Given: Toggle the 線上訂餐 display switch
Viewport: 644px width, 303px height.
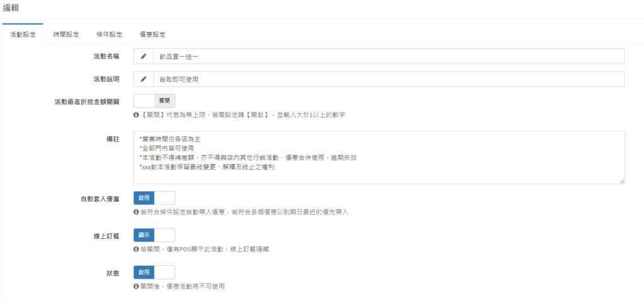Looking at the screenshot, I should pyautogui.click(x=154, y=235).
